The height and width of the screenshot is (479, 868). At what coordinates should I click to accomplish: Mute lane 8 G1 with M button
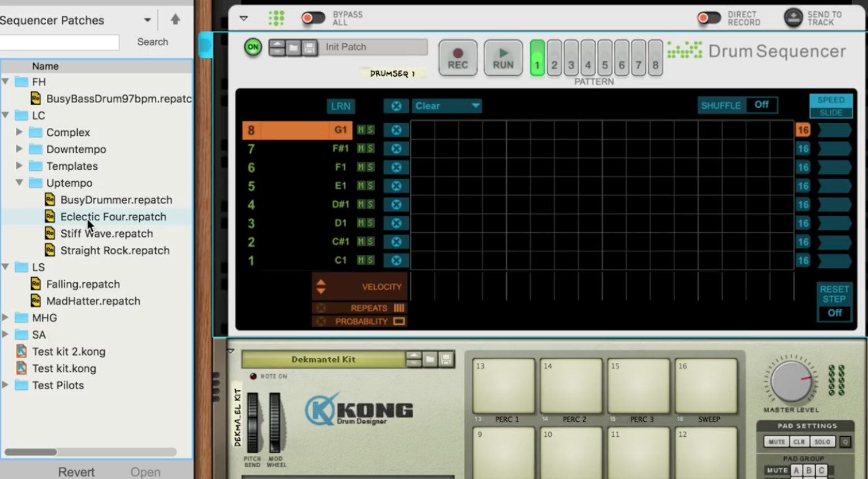pyautogui.click(x=361, y=130)
